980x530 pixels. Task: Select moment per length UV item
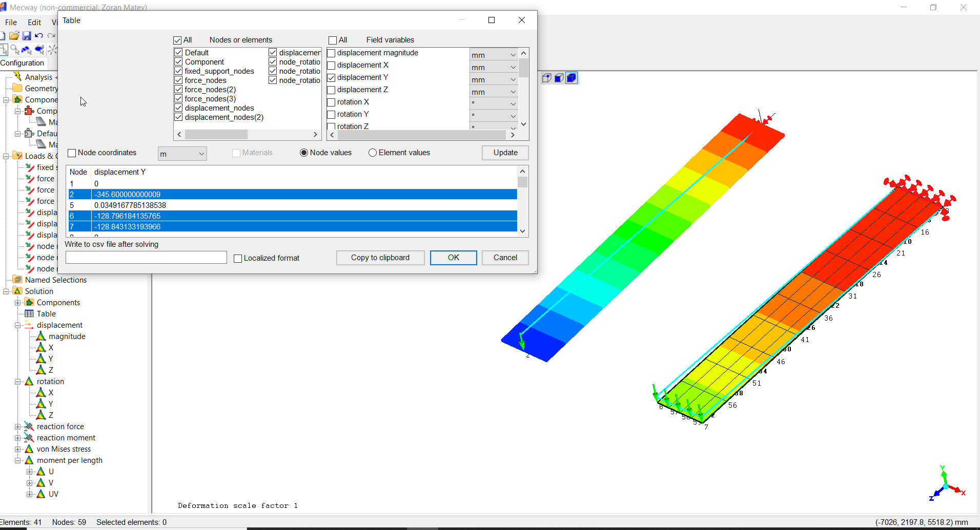(x=53, y=494)
